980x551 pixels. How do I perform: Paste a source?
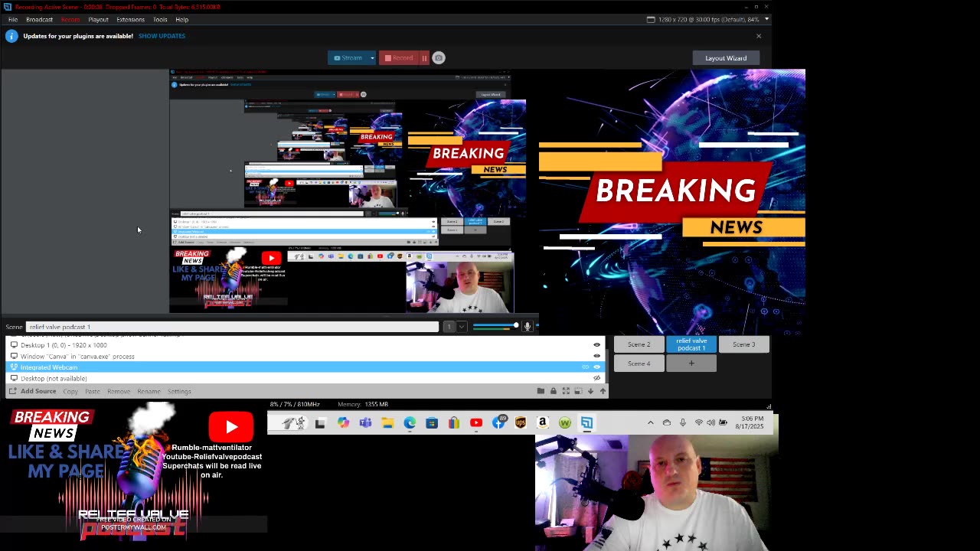point(93,392)
